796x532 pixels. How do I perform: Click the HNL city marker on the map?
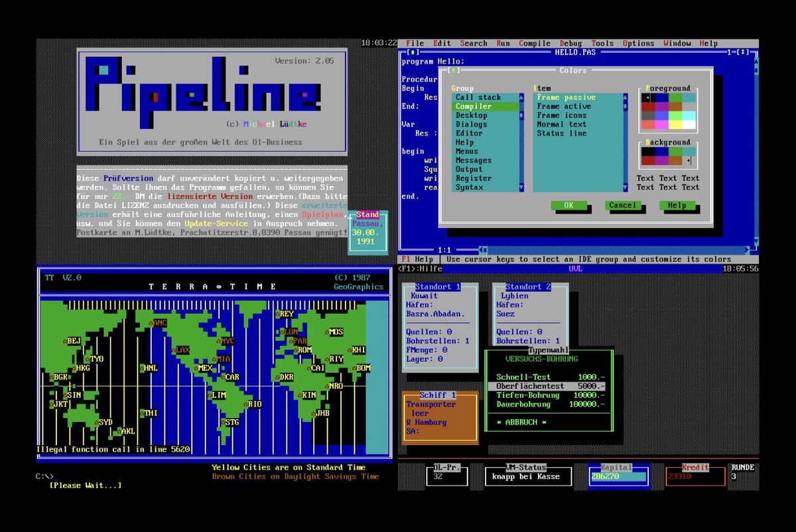click(x=149, y=367)
